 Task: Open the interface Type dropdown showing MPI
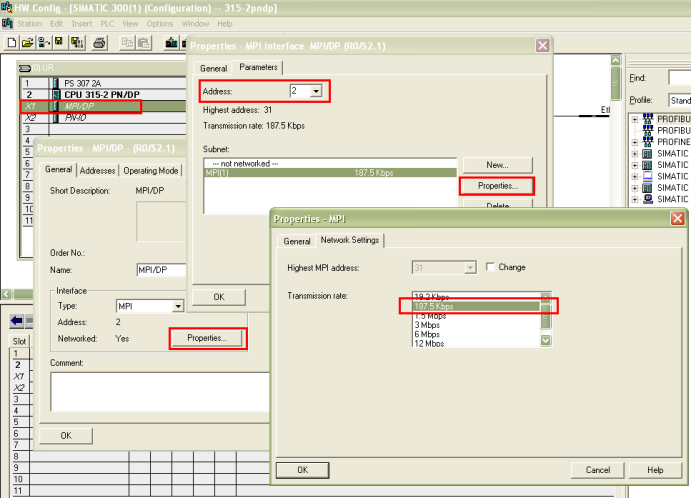[x=178, y=306]
